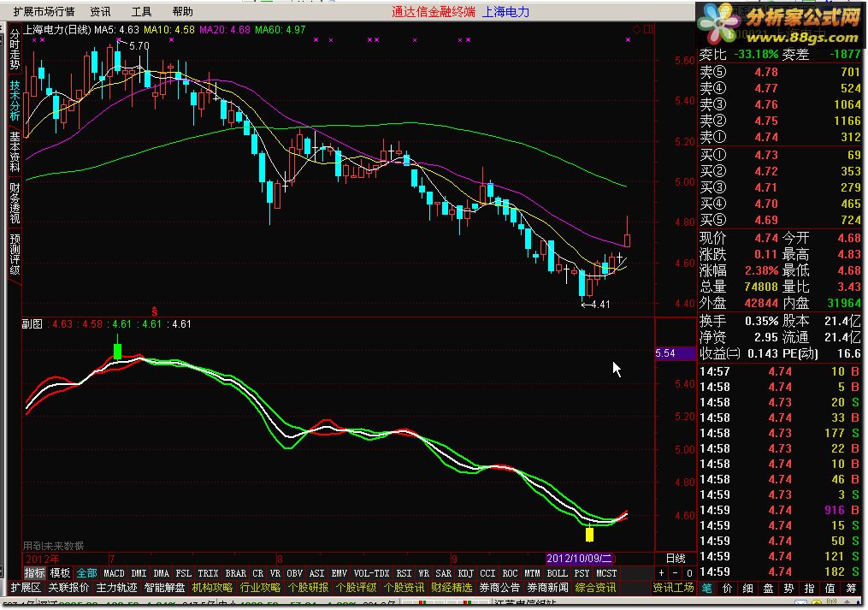Select the ASI indicator
868x610 pixels.
click(316, 573)
